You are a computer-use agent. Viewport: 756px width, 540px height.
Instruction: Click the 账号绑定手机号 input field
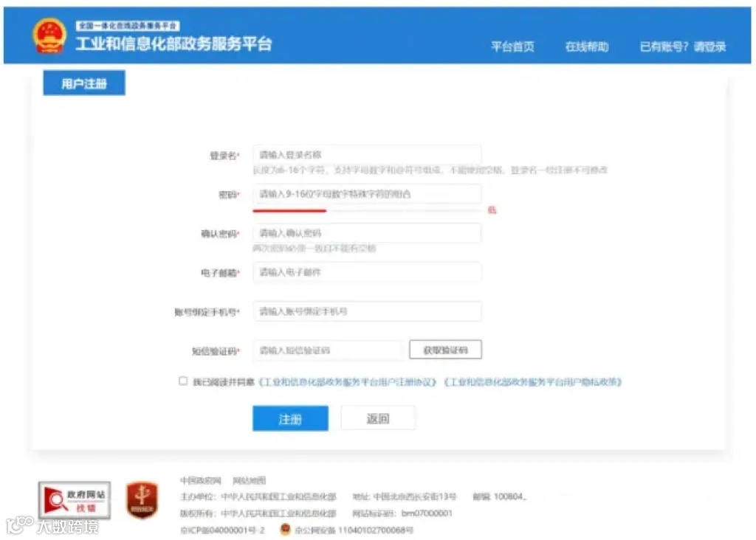point(367,311)
